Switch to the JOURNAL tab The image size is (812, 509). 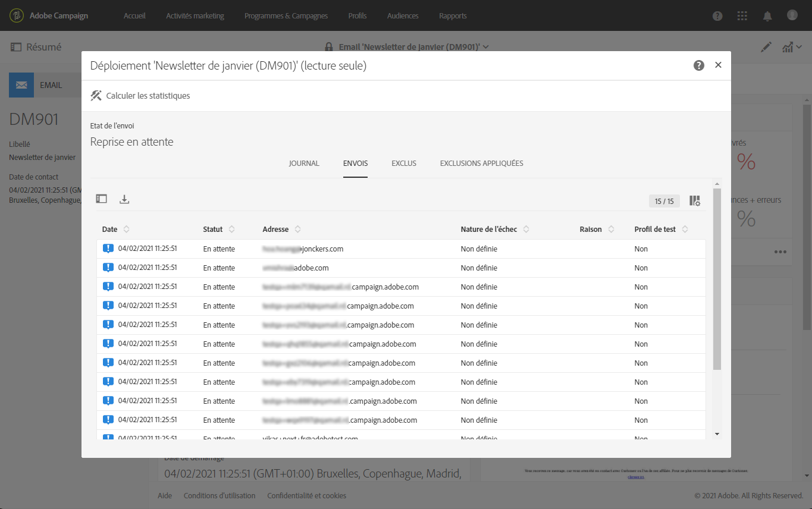pyautogui.click(x=304, y=164)
